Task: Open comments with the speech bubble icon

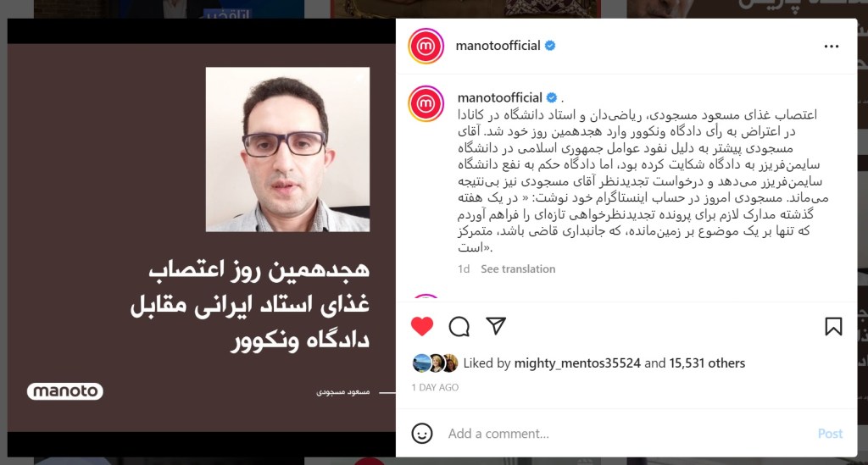Action: (x=459, y=327)
